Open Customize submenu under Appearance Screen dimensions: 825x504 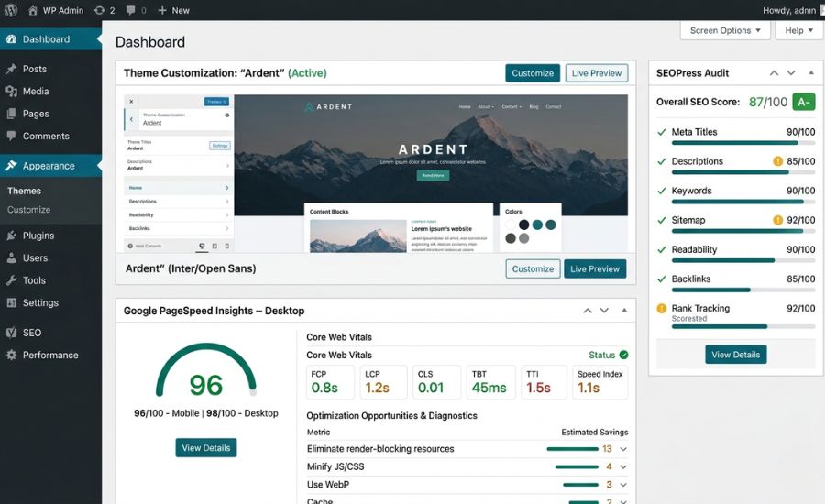click(29, 209)
